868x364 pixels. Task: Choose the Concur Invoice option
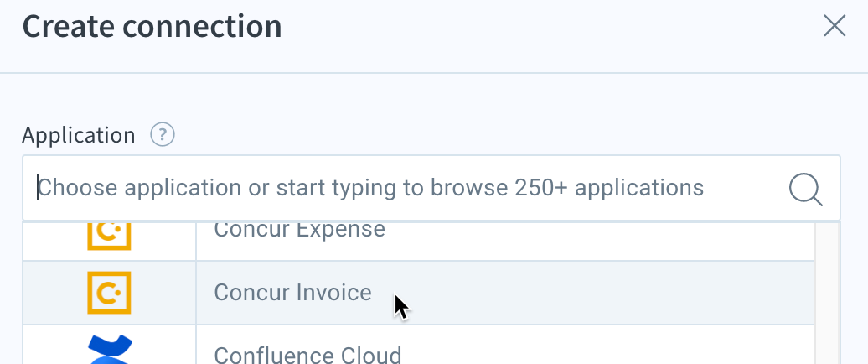293,293
